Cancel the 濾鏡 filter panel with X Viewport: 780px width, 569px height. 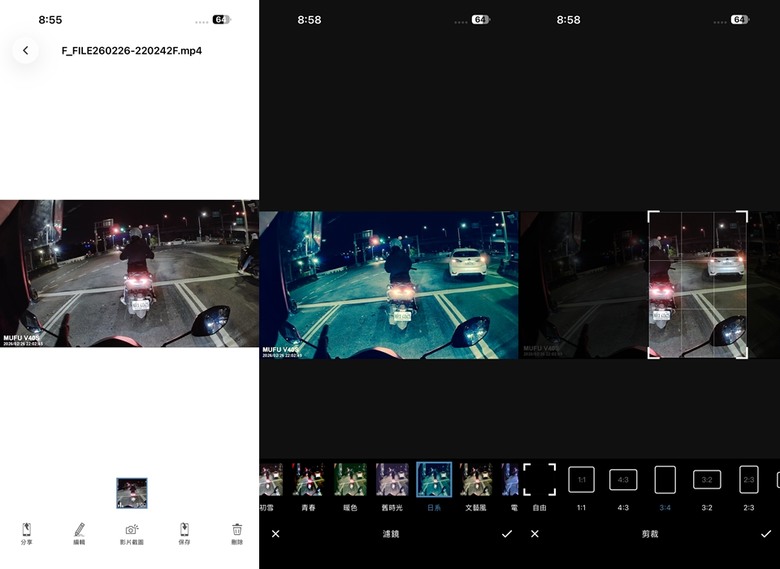click(276, 534)
